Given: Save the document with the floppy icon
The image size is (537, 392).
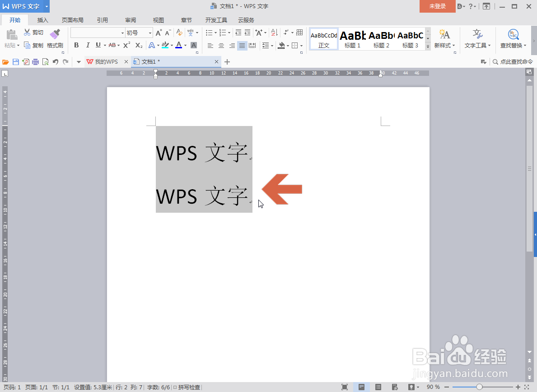Looking at the screenshot, I should pos(15,62).
